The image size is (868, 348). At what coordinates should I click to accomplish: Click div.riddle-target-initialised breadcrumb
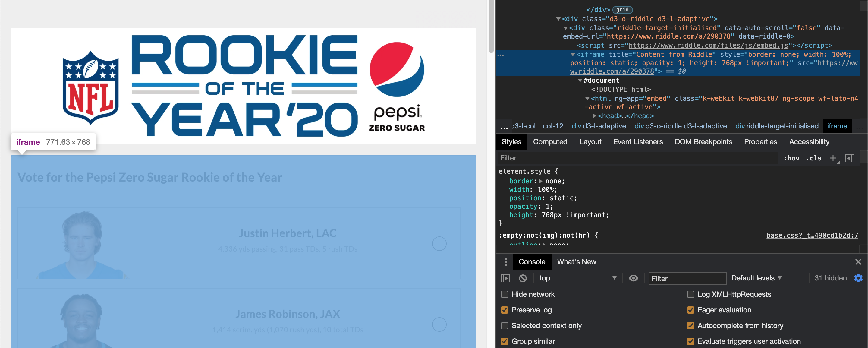pyautogui.click(x=776, y=126)
